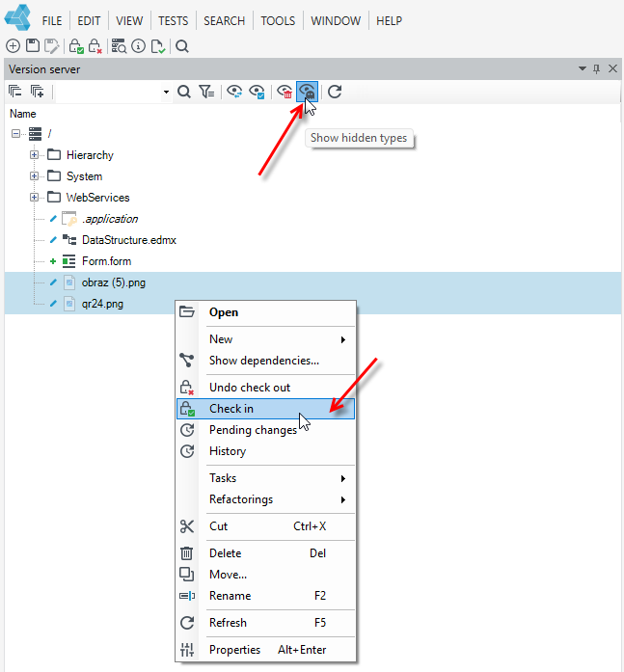
Task: Select the System folder
Action: click(x=84, y=176)
